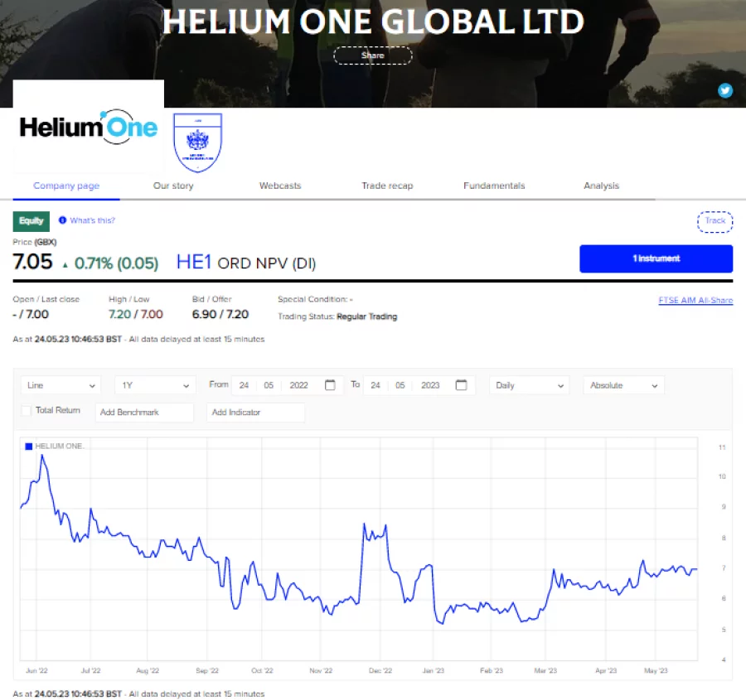Open the Daily frequency dropdown

click(x=528, y=384)
